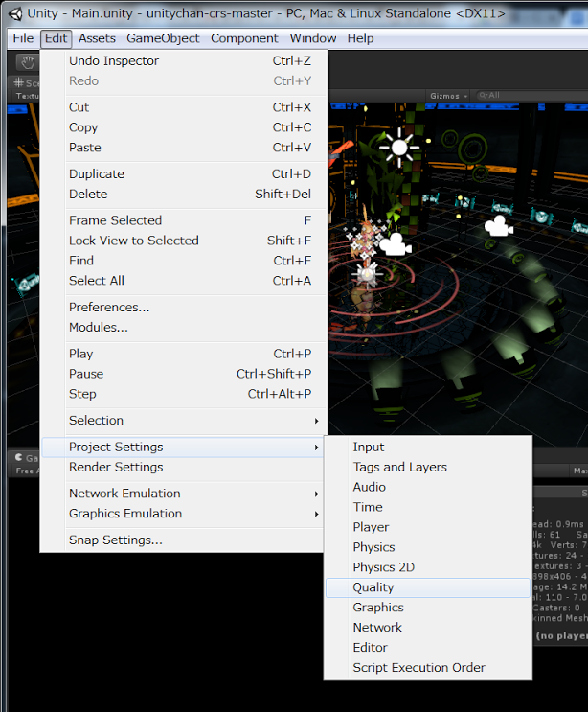Open the File menu

coord(23,38)
